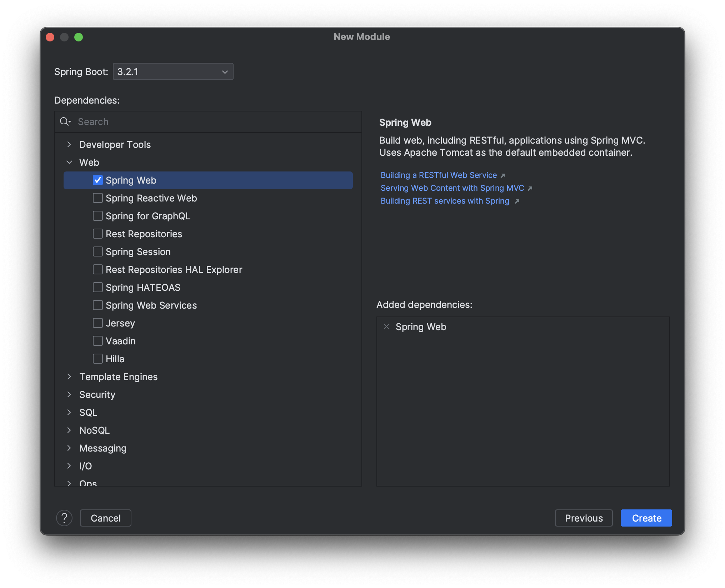Click the green zoom window button

[x=79, y=37]
